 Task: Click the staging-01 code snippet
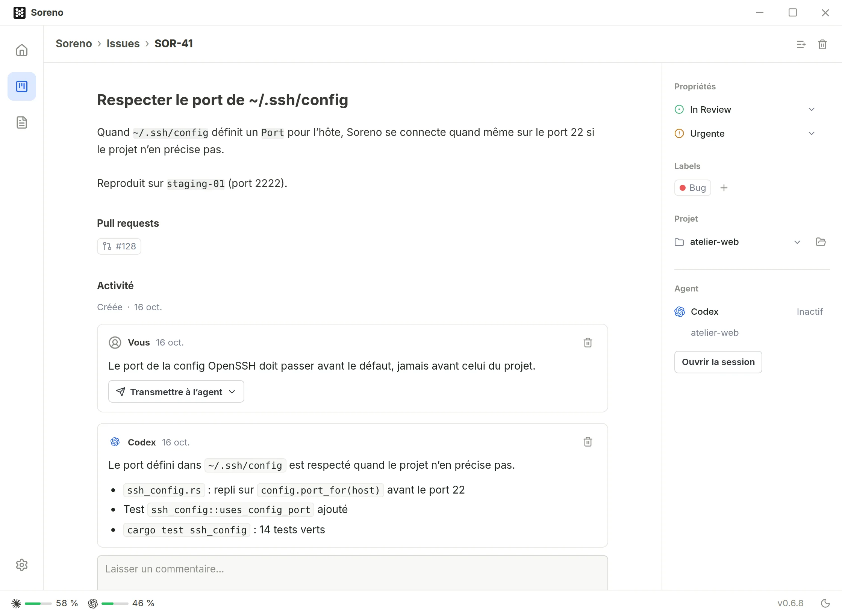click(x=195, y=184)
